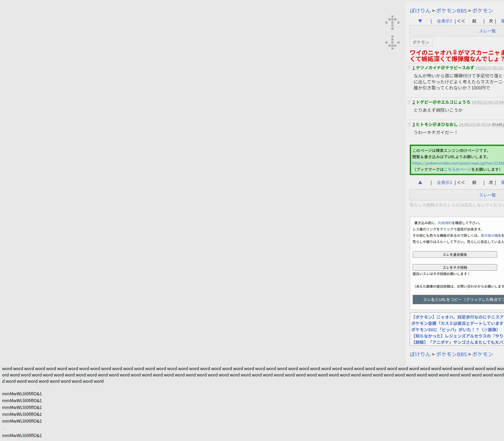Expand the gray triangle beside post 2
504x441 pixels.
(x=409, y=102)
